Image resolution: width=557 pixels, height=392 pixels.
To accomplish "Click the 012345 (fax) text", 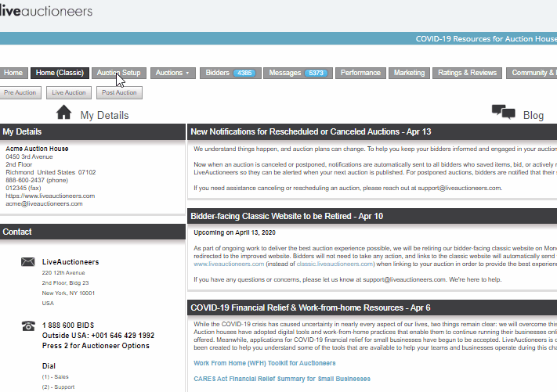I will click(x=24, y=188).
